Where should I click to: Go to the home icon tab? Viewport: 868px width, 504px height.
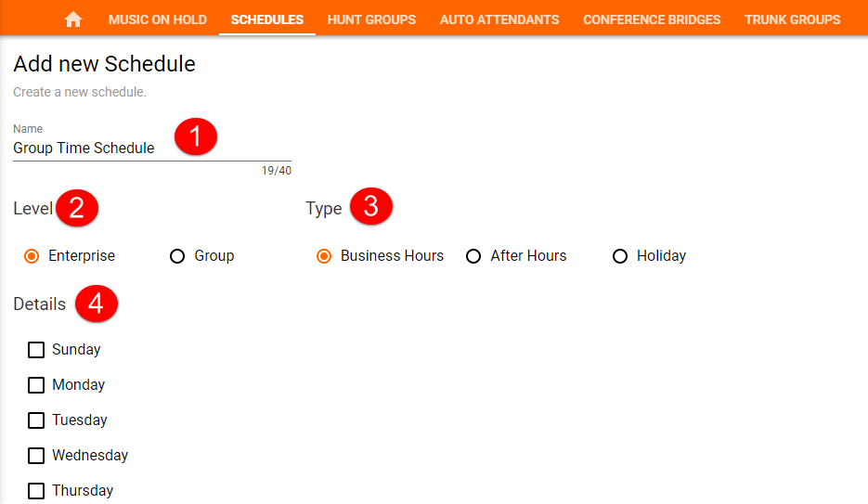[x=73, y=19]
